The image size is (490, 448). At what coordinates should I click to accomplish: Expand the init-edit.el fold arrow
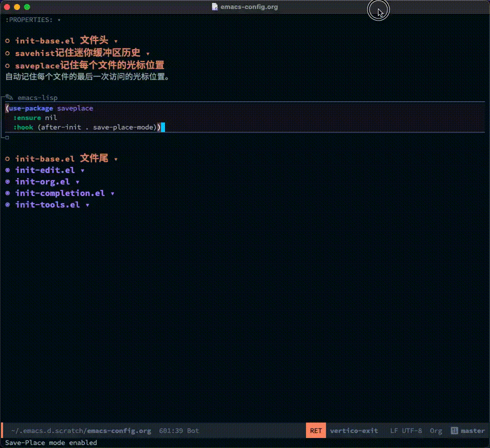tap(83, 170)
